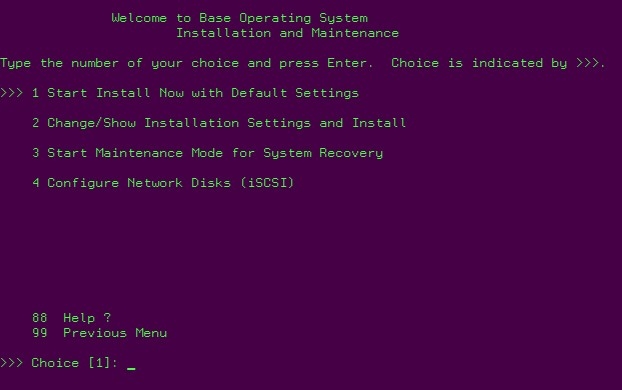Click the question mark after Help
622x390 pixels.
(107, 318)
